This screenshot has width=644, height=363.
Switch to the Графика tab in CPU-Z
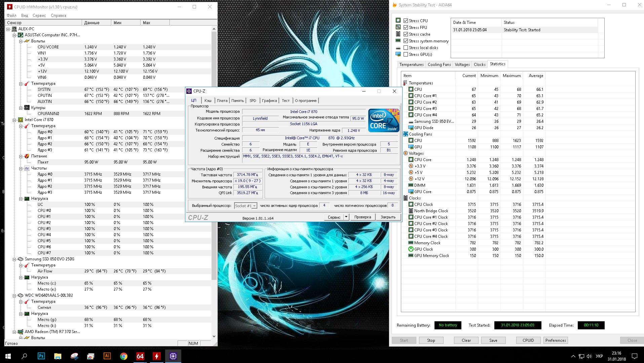click(269, 101)
